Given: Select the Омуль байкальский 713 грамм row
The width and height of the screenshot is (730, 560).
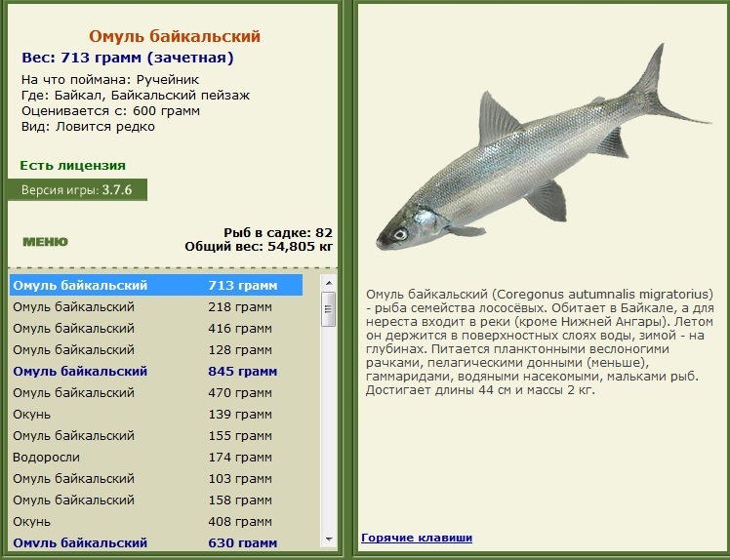Looking at the screenshot, I should pos(156,285).
